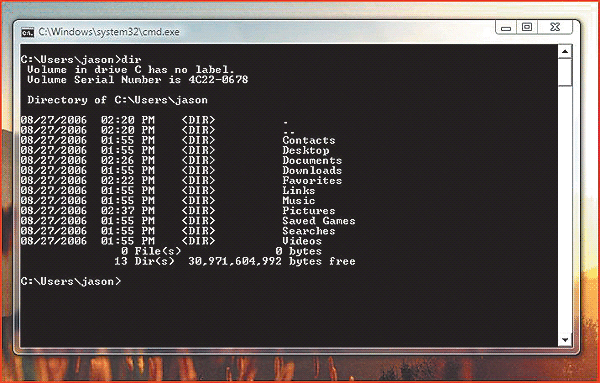This screenshot has height=383, width=600.
Task: Click the 'Music' directory name
Action: point(299,200)
